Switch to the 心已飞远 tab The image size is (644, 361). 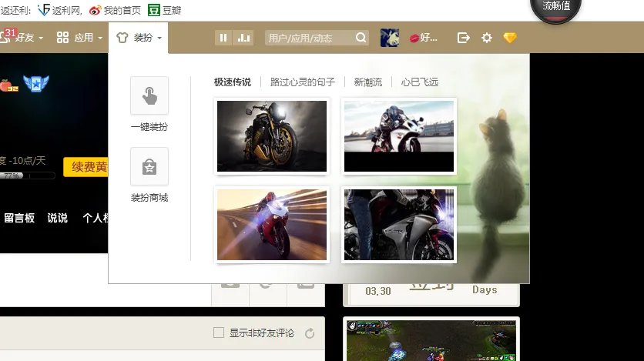point(420,82)
